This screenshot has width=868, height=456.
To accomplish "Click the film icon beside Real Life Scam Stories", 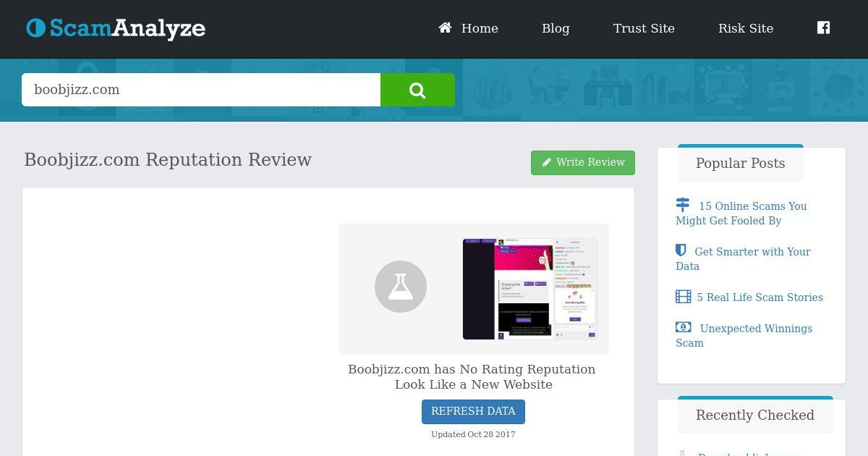I will [x=683, y=296].
